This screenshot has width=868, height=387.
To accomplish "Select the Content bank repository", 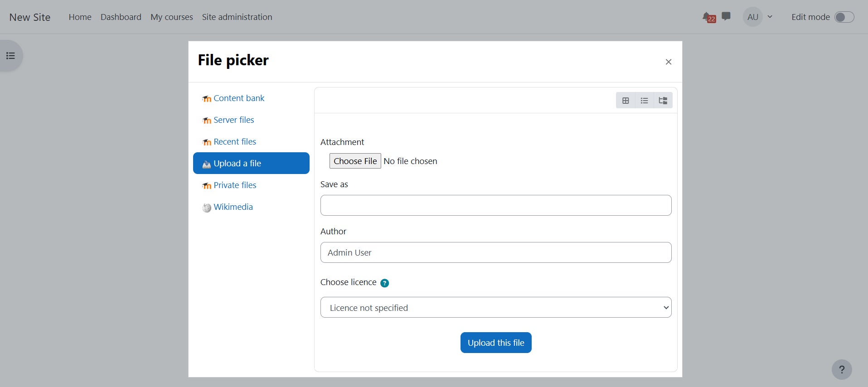I will click(238, 98).
